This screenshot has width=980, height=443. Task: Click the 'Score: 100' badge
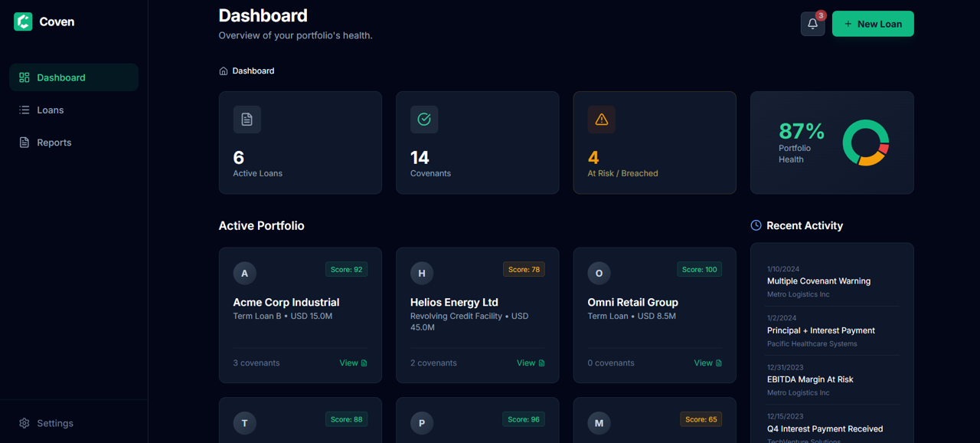[699, 270]
